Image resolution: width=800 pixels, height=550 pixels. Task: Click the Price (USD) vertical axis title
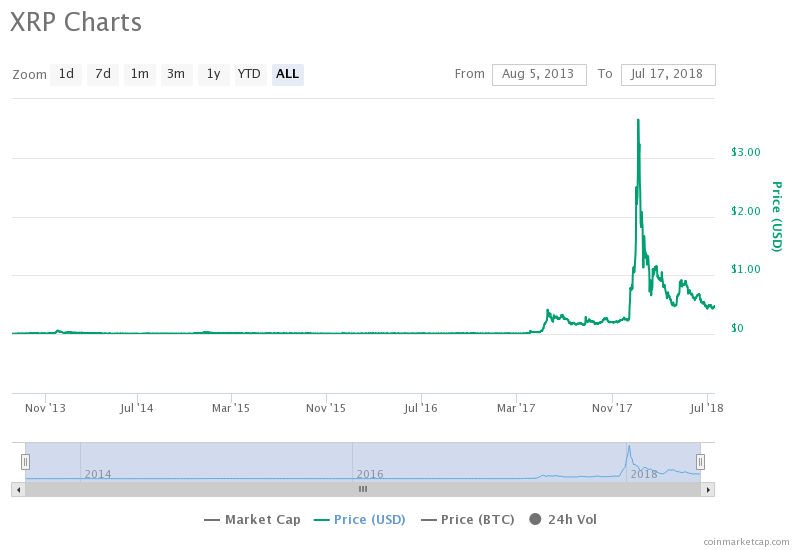[776, 216]
